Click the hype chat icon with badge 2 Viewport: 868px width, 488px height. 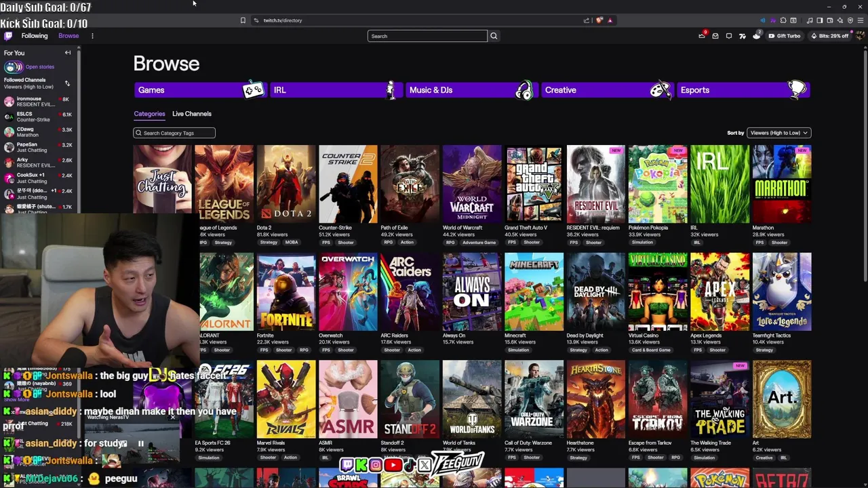tap(757, 35)
